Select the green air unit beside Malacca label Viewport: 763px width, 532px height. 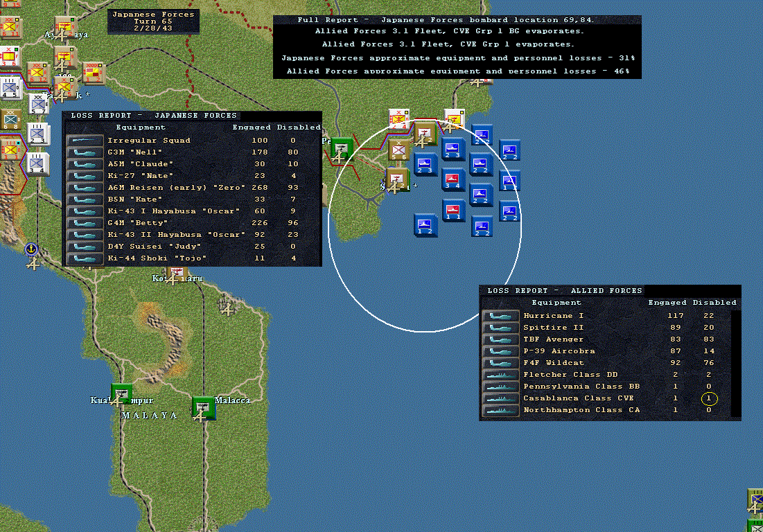point(203,409)
